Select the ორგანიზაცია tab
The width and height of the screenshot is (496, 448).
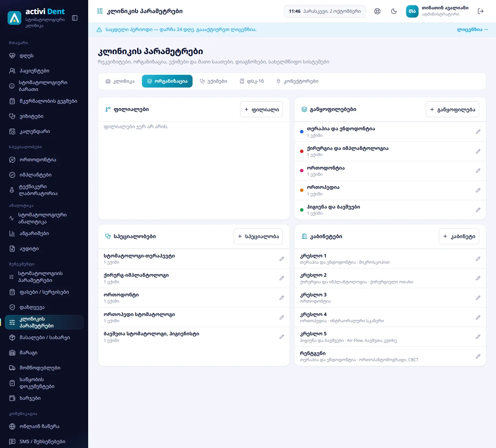(167, 81)
